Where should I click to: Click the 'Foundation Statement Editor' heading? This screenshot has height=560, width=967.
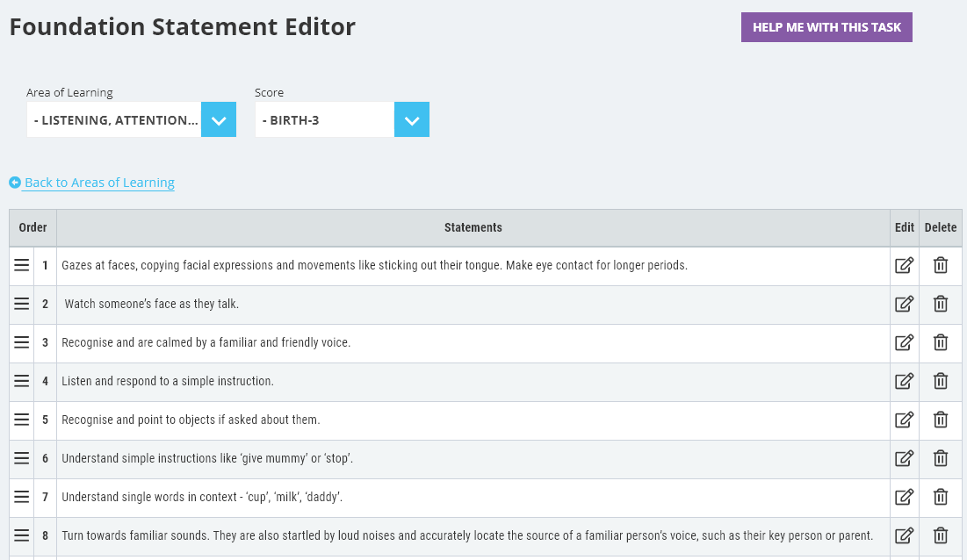(183, 26)
